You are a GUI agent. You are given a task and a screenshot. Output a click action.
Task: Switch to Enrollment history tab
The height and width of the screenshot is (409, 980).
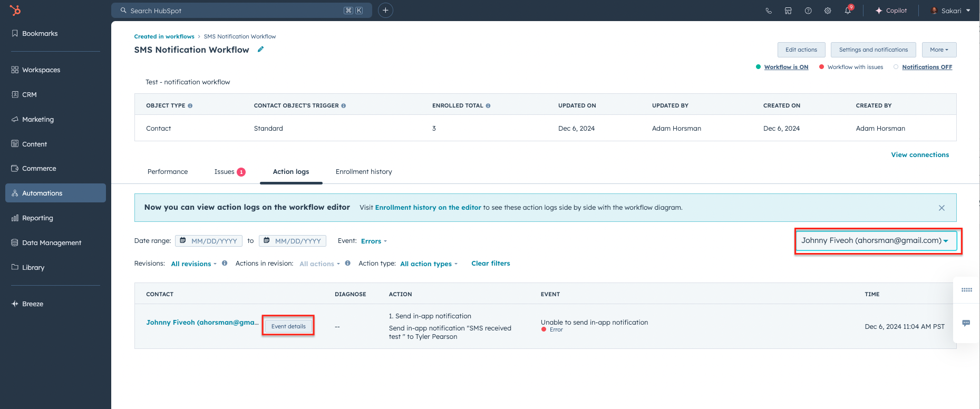pos(364,171)
